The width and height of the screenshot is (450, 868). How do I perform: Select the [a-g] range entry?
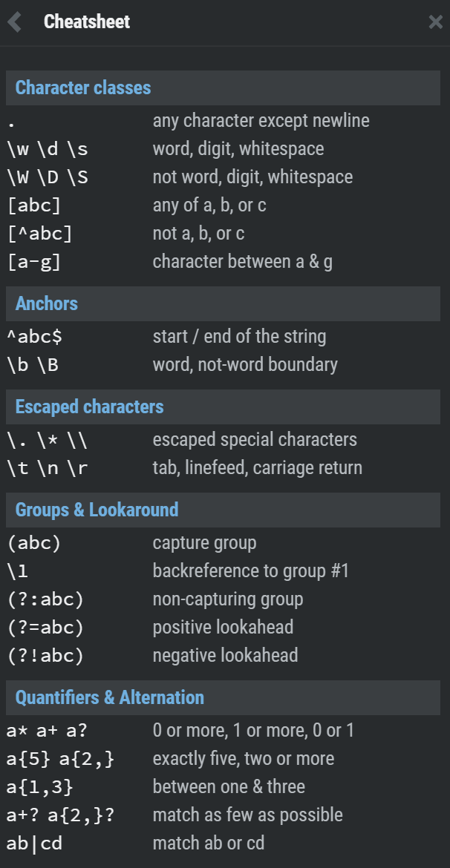34,262
